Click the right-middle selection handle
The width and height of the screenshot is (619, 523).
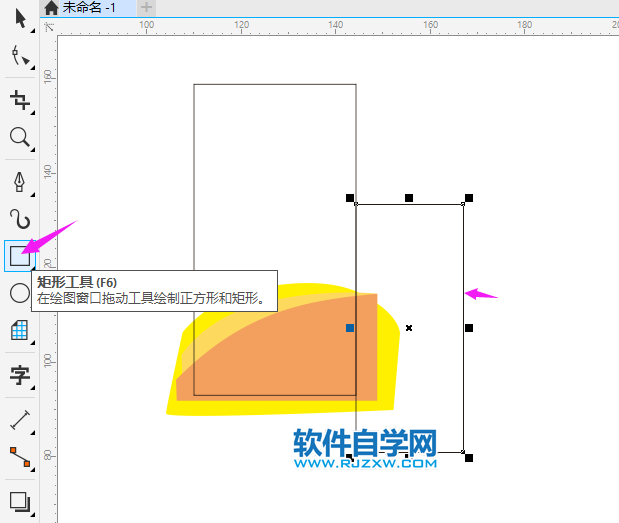pyautogui.click(x=469, y=328)
